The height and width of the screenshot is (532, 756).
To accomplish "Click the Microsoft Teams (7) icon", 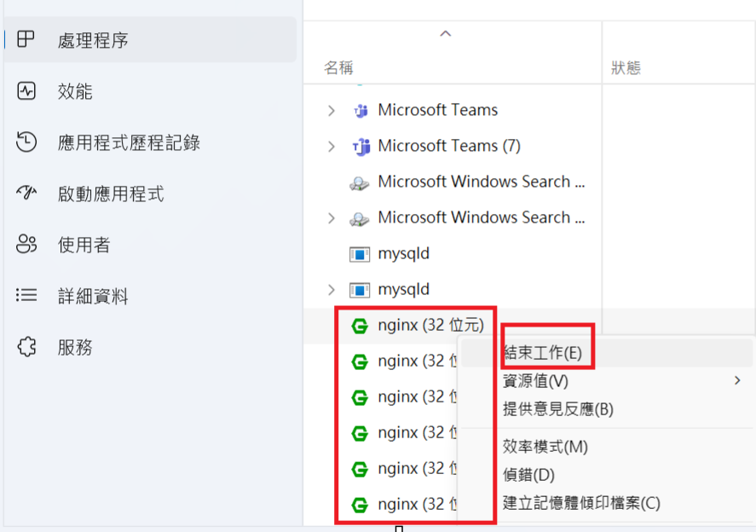I will tap(360, 146).
